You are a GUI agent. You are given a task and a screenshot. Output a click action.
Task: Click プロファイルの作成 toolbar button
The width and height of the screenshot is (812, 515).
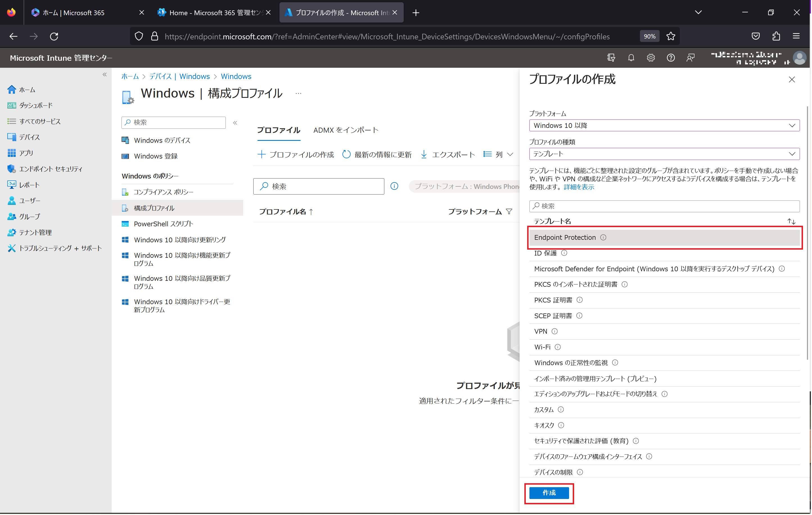pos(296,154)
